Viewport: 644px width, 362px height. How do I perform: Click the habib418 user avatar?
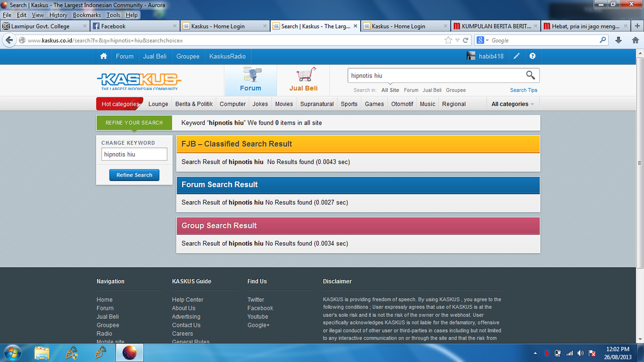pos(471,56)
